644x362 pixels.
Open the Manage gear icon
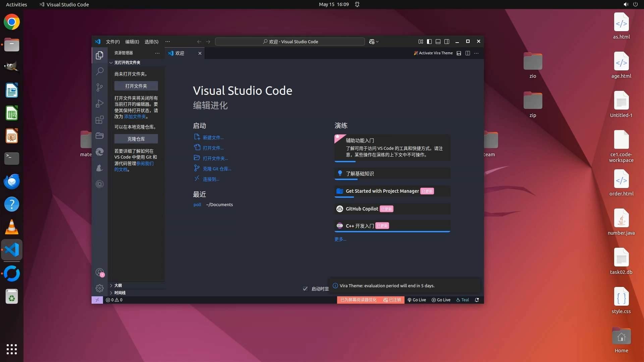(x=100, y=288)
